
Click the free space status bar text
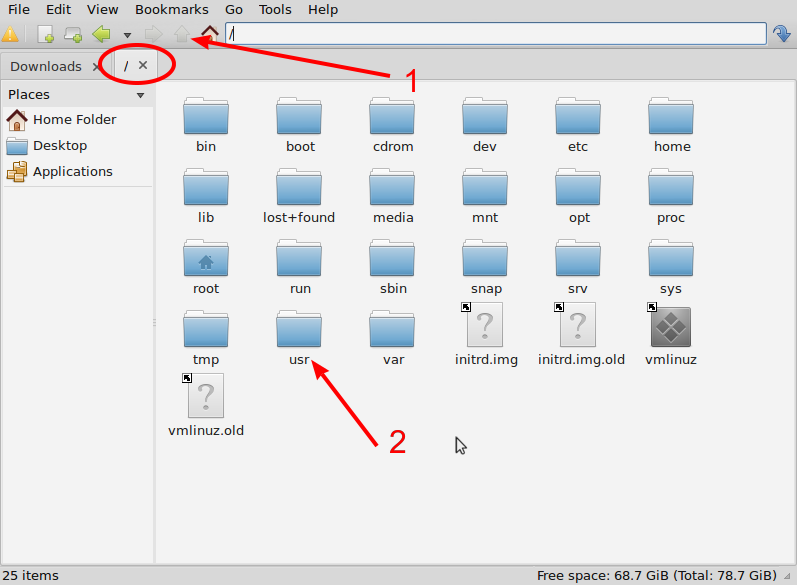(657, 576)
